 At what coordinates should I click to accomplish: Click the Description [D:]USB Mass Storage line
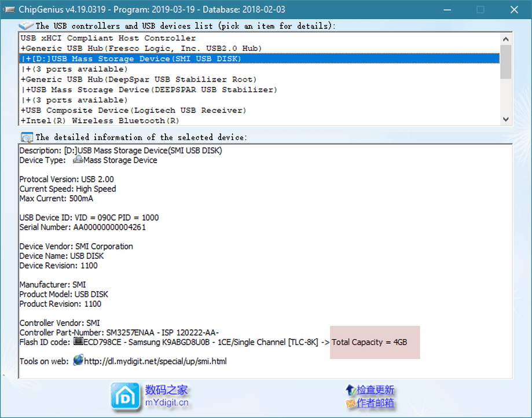[x=120, y=151]
